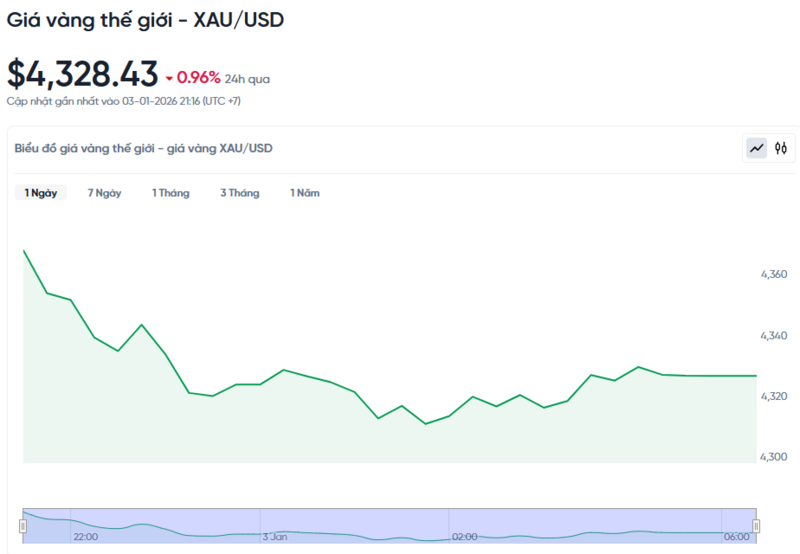Click the 22:00 mark in navigator
Viewport: 800px width, 554px height.
[85, 537]
